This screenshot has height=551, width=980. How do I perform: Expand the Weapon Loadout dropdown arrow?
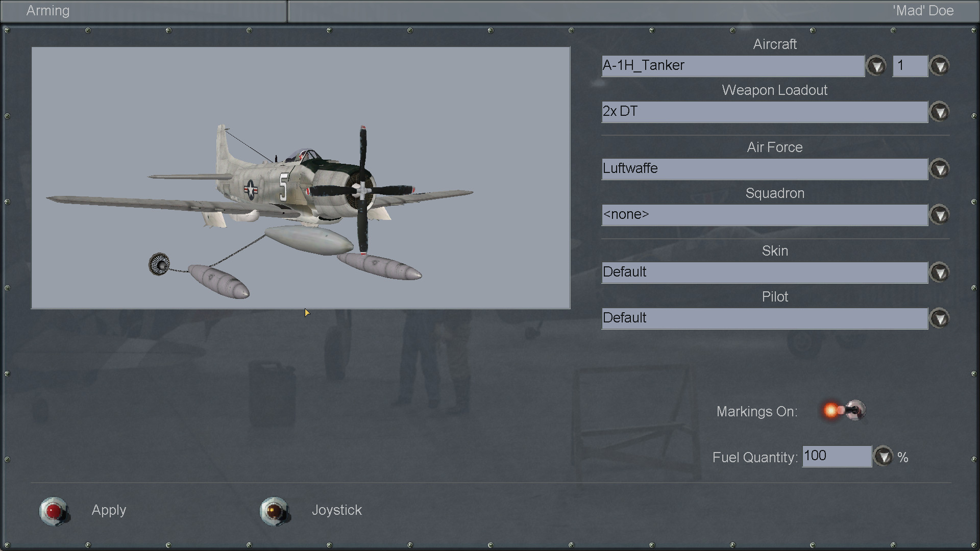940,112
